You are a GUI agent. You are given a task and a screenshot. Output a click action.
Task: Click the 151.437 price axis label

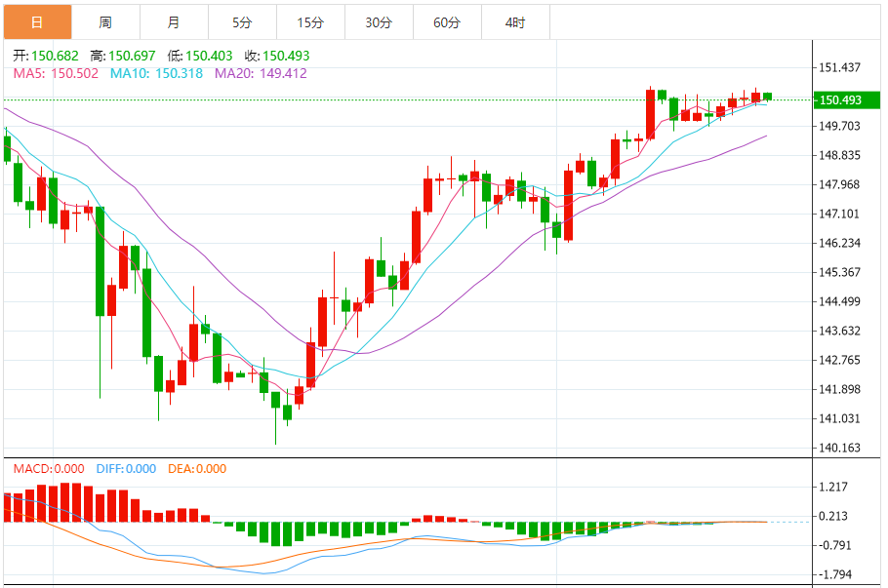[840, 68]
